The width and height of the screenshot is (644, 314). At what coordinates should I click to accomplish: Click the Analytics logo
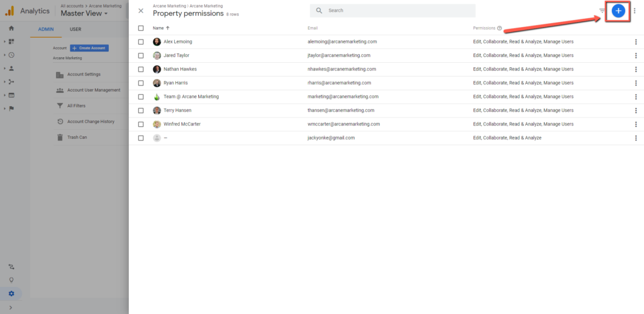[x=9, y=11]
